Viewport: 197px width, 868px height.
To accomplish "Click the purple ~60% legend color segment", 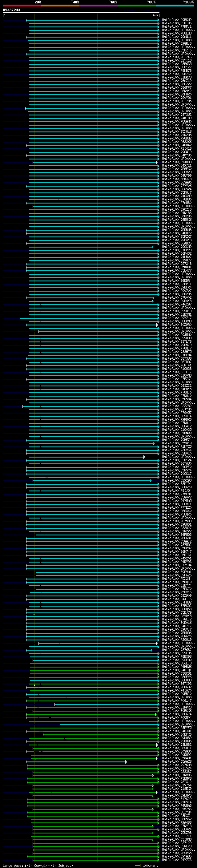I will tap(99, 6).
